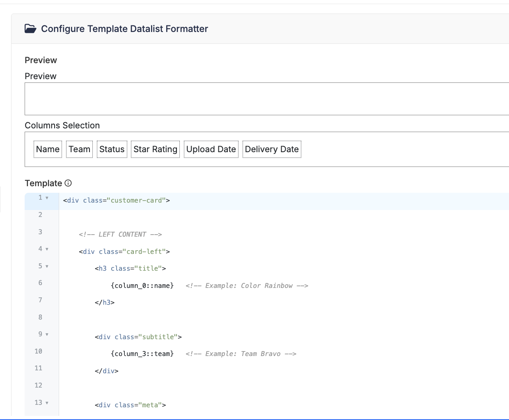509x420 pixels.
Task: Click the Template info icon
Action: 68,183
